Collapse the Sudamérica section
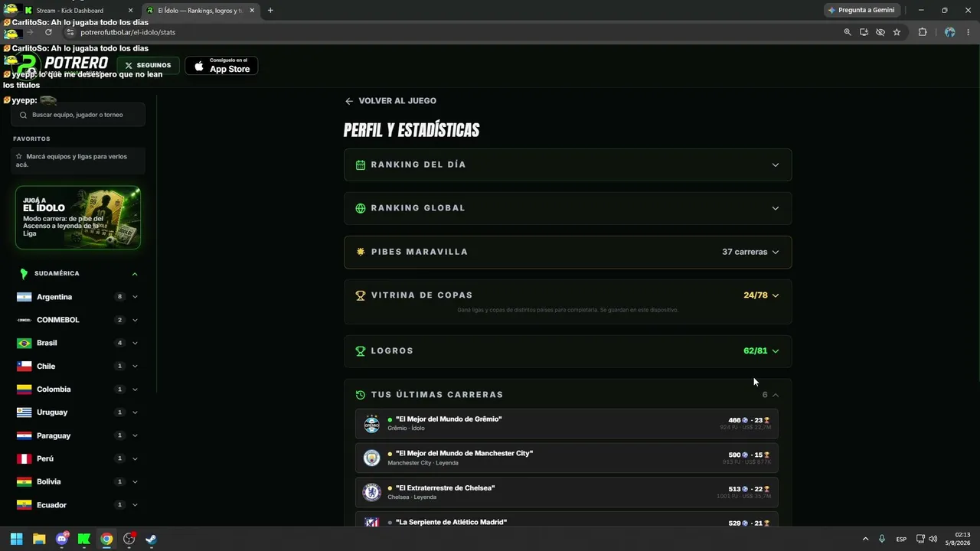 (135, 274)
